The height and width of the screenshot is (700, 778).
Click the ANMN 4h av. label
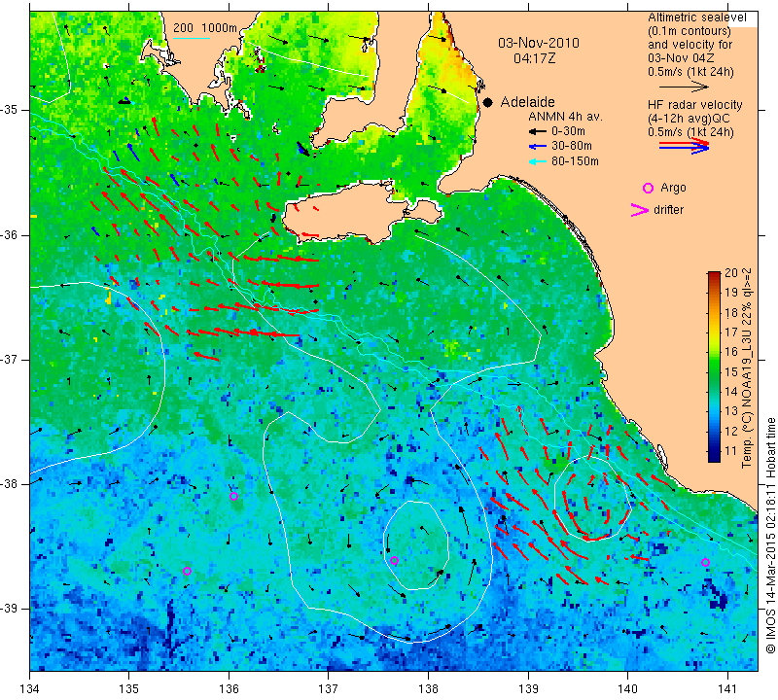tap(565, 117)
